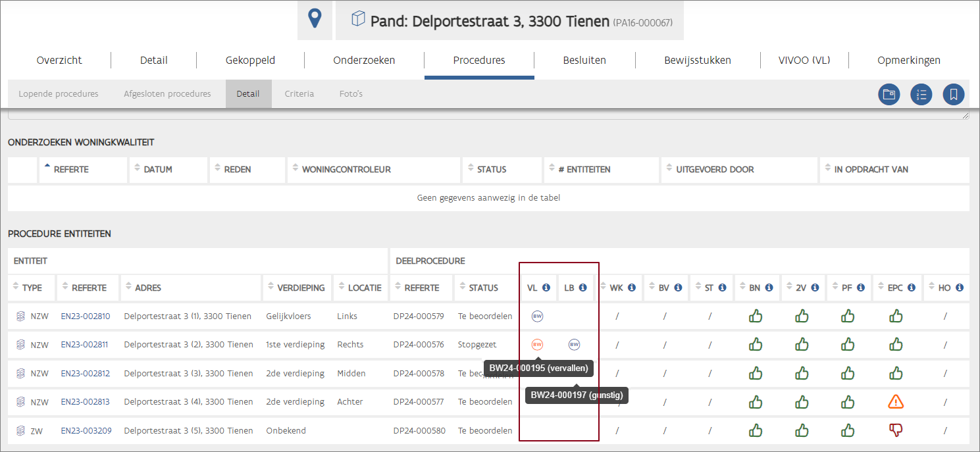The width and height of the screenshot is (980, 452).
Task: Click the info icon next to WK header
Action: pyautogui.click(x=631, y=288)
